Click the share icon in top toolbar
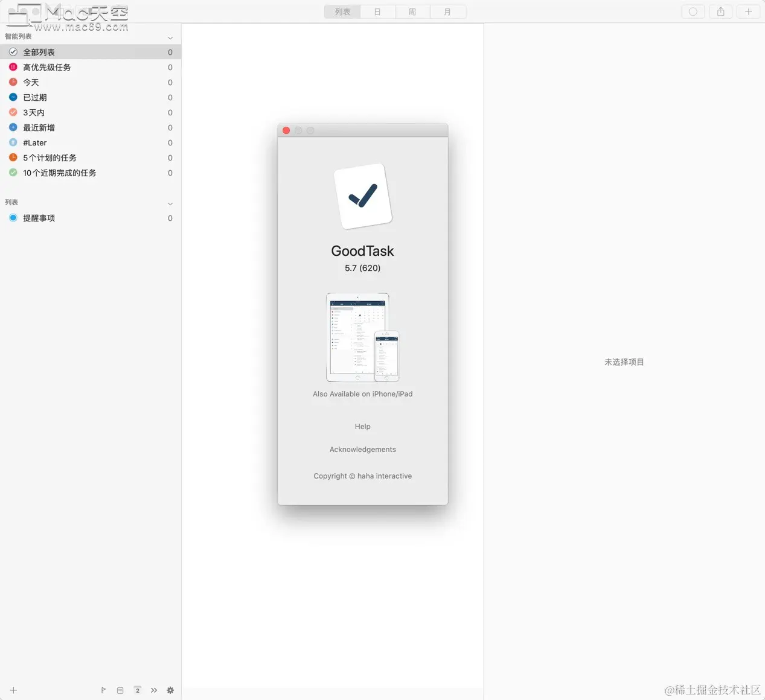This screenshot has height=700, width=765. (721, 11)
